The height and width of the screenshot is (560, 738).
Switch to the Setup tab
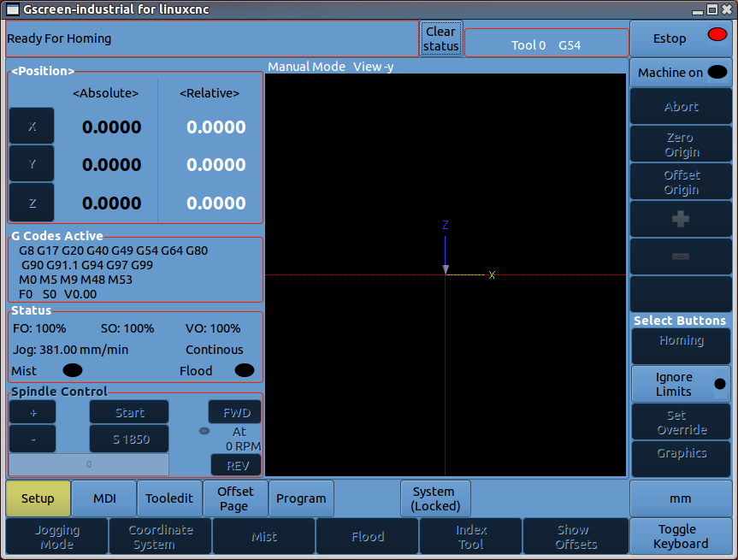point(38,498)
